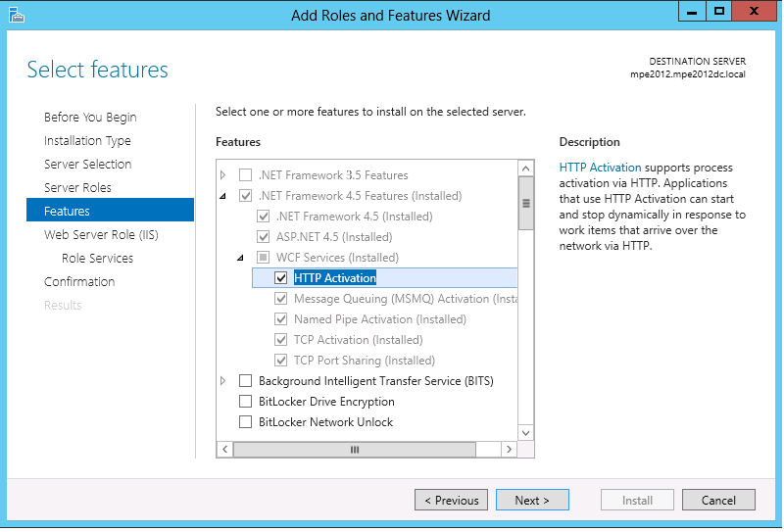This screenshot has width=784, height=532.
Task: Click the features list scroll down arrow
Action: 525,432
